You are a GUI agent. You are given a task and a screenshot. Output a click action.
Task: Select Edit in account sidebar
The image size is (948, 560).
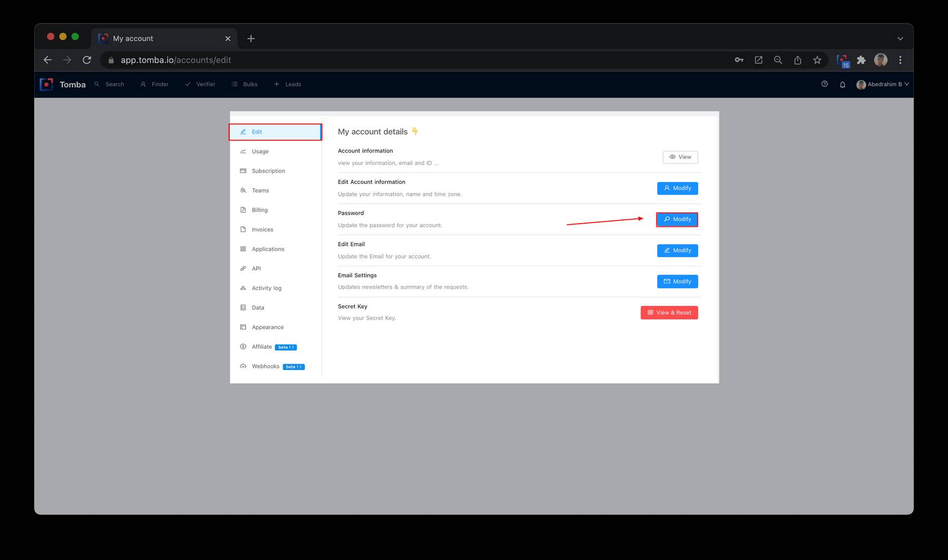[275, 132]
